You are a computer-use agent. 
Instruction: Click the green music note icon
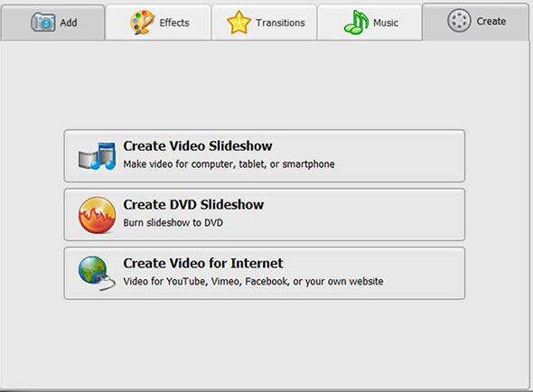pyautogui.click(x=356, y=23)
